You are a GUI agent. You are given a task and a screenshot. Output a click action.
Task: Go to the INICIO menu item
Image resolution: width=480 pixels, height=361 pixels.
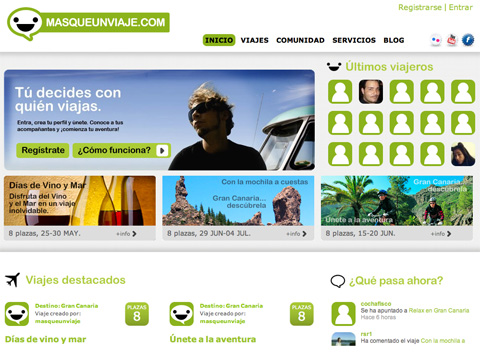click(x=219, y=40)
